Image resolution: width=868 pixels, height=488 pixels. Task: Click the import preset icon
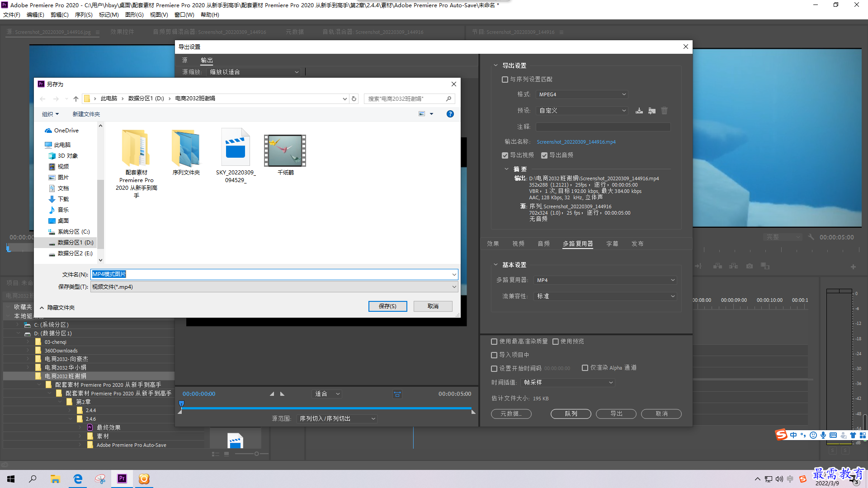[652, 111]
